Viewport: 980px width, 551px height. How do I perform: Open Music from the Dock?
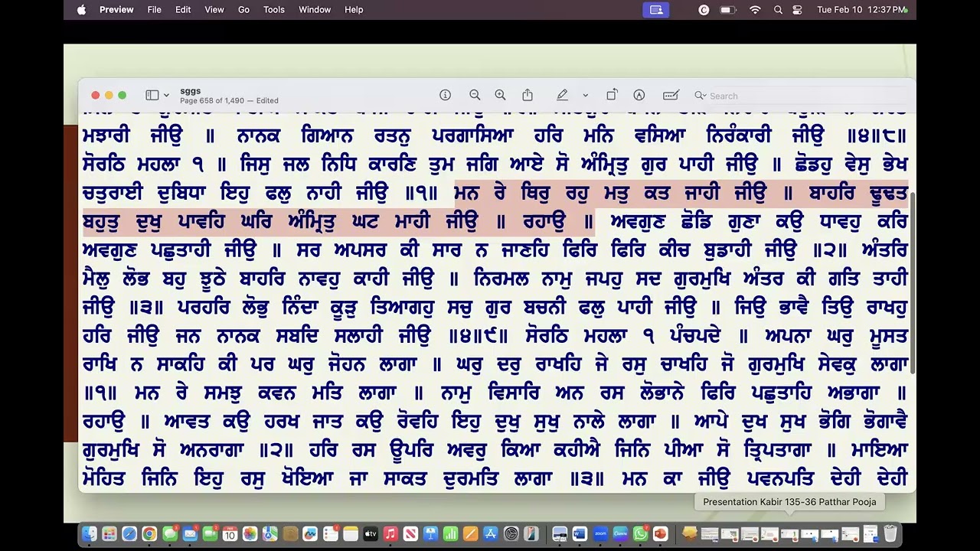[390, 533]
